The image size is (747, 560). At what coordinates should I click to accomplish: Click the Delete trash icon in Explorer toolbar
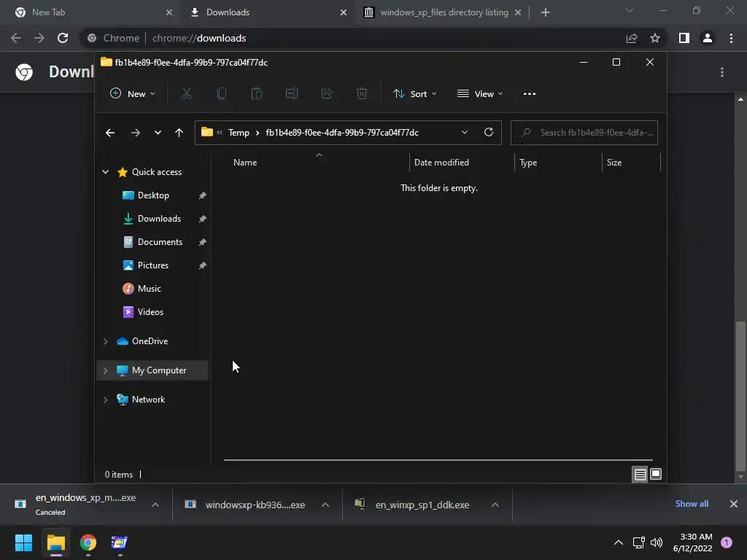(x=362, y=94)
